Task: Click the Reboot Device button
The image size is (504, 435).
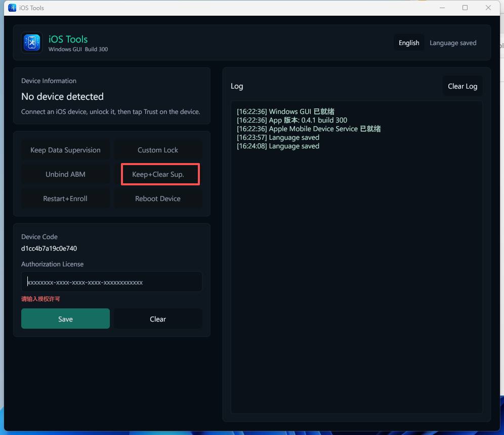Action: [x=158, y=199]
